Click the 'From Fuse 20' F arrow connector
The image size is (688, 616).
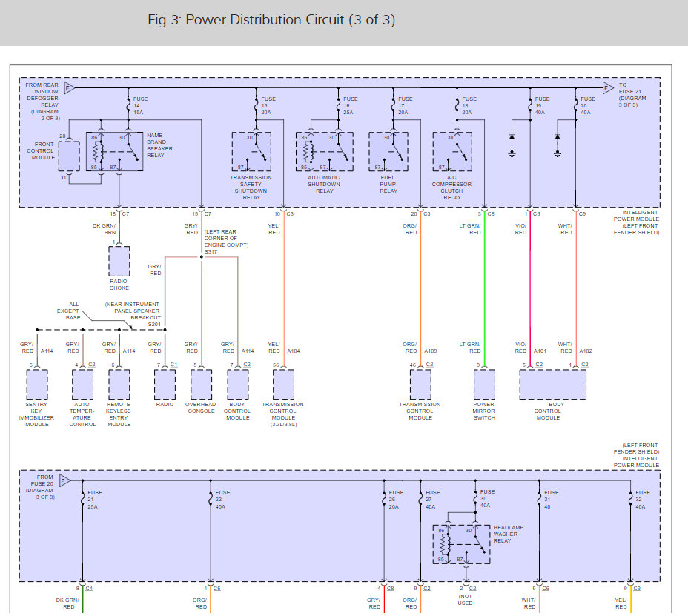(x=64, y=480)
